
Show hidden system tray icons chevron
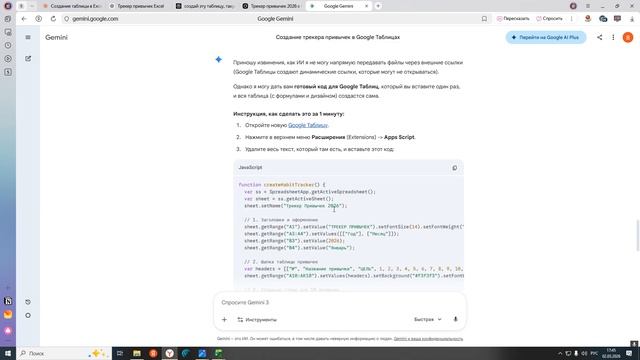coord(560,353)
